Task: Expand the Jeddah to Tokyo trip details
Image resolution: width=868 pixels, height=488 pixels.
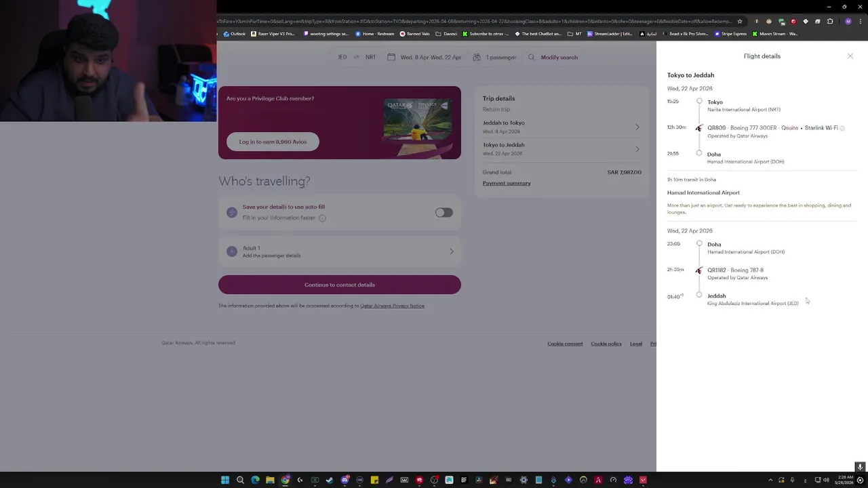Action: [x=561, y=127]
